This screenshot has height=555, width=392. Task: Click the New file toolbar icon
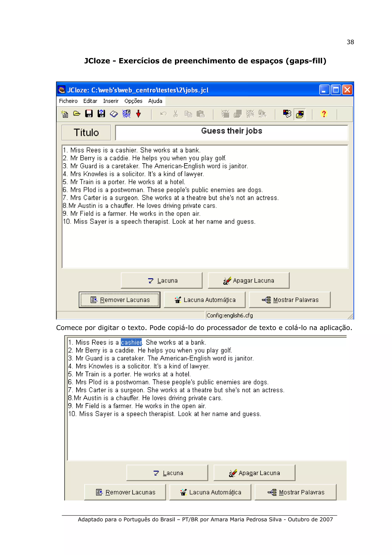click(x=65, y=114)
